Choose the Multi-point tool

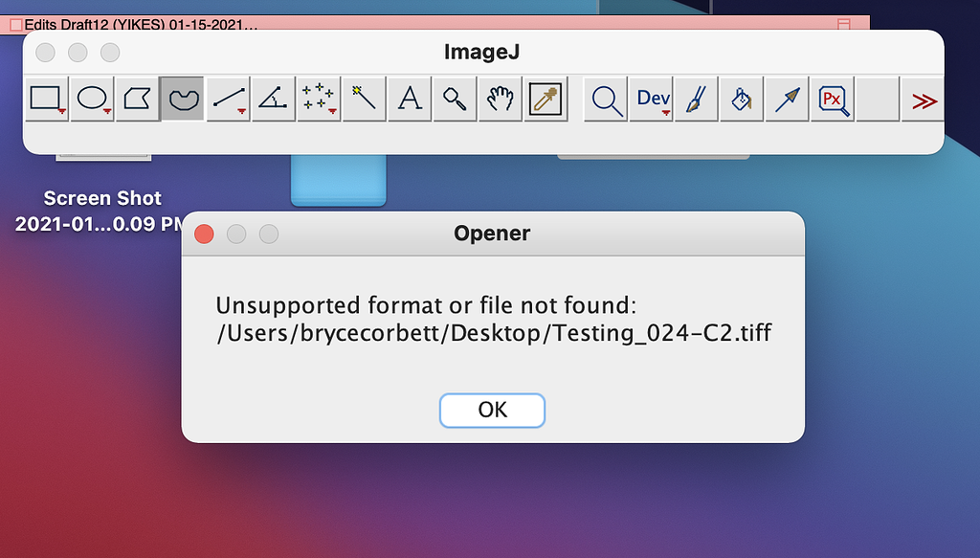pyautogui.click(x=319, y=99)
